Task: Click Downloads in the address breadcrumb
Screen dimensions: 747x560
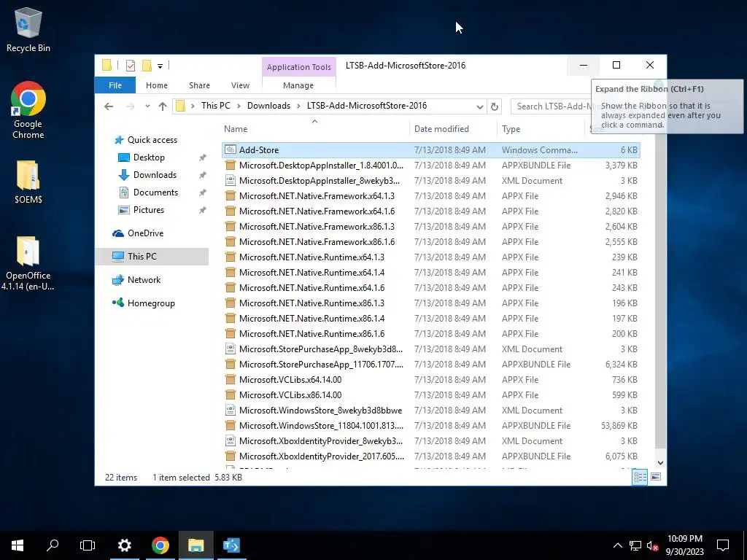Action: point(268,106)
